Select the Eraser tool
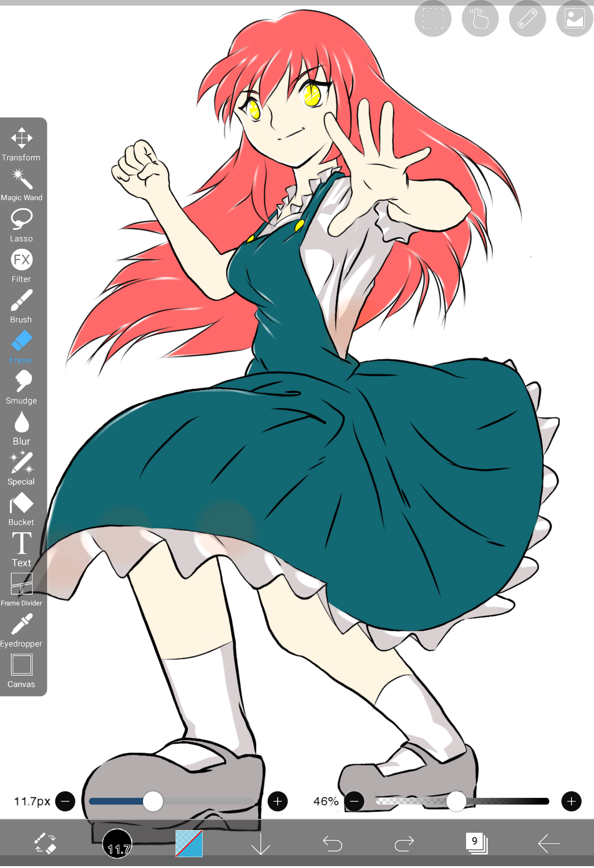Screen dimensions: 594x868 point(21,347)
